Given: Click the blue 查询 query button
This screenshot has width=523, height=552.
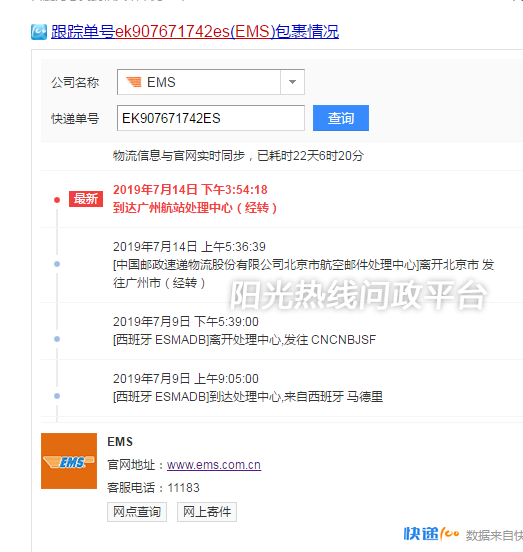Looking at the screenshot, I should (341, 118).
